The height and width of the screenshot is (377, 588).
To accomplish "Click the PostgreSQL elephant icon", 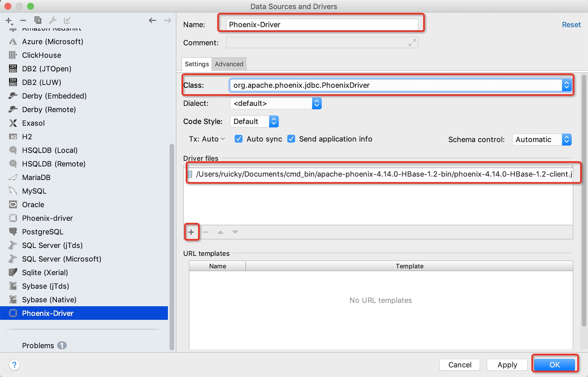I will pos(13,232).
